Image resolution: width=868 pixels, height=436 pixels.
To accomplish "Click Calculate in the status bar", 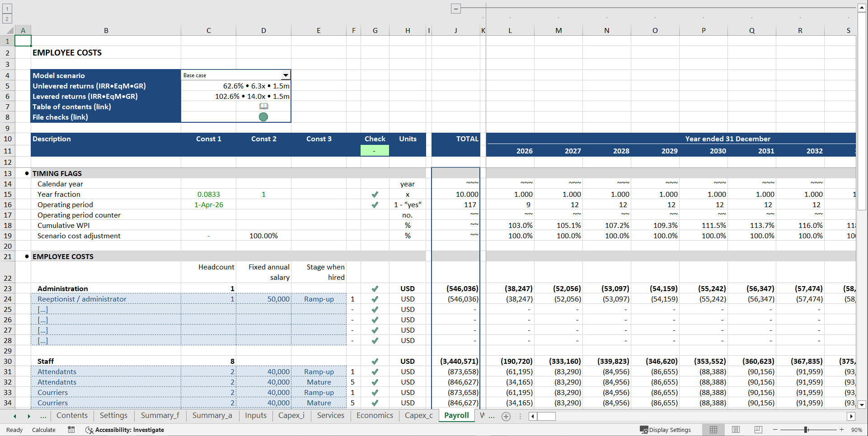I will [x=43, y=430].
